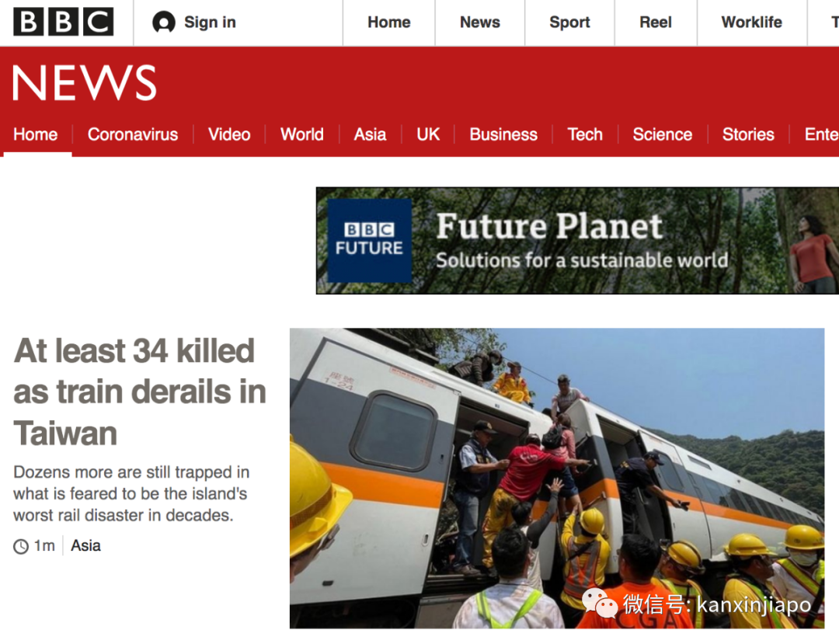Open News in the top navigation bar
The height and width of the screenshot is (644, 839).
point(480,23)
